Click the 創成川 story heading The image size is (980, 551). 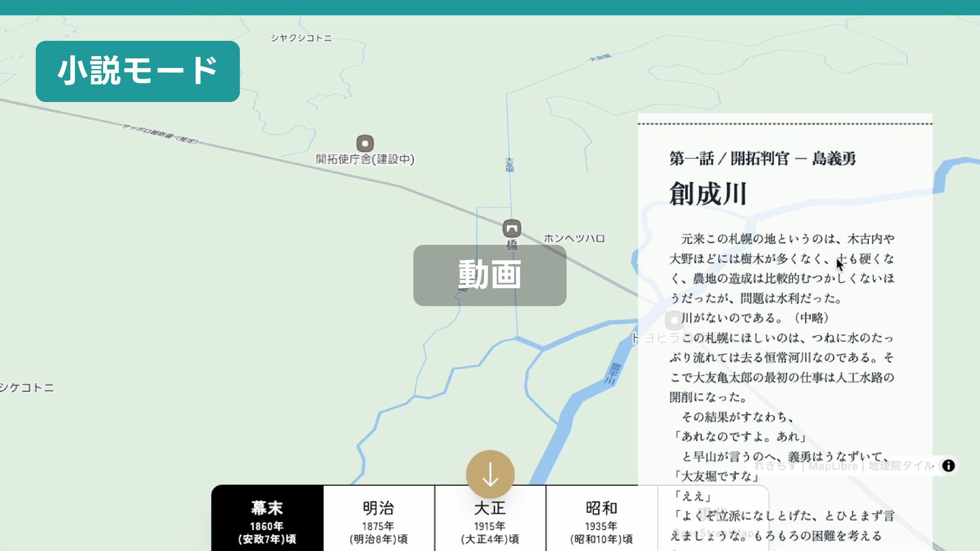[x=708, y=194]
